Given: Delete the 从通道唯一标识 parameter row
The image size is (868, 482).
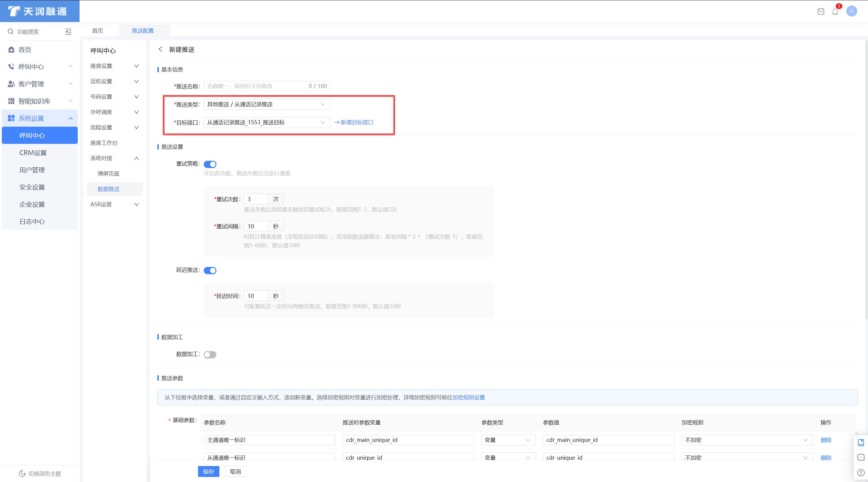Looking at the screenshot, I should 826,458.
